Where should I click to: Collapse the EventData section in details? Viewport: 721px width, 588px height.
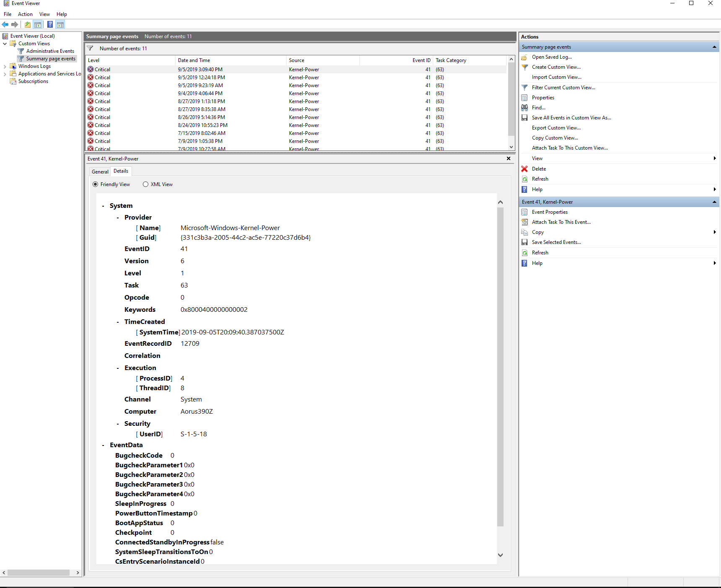(103, 446)
